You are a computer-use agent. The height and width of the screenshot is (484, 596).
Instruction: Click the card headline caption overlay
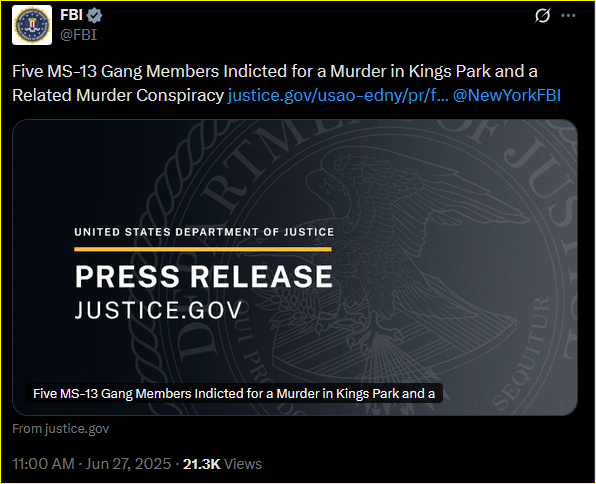pyautogui.click(x=234, y=393)
